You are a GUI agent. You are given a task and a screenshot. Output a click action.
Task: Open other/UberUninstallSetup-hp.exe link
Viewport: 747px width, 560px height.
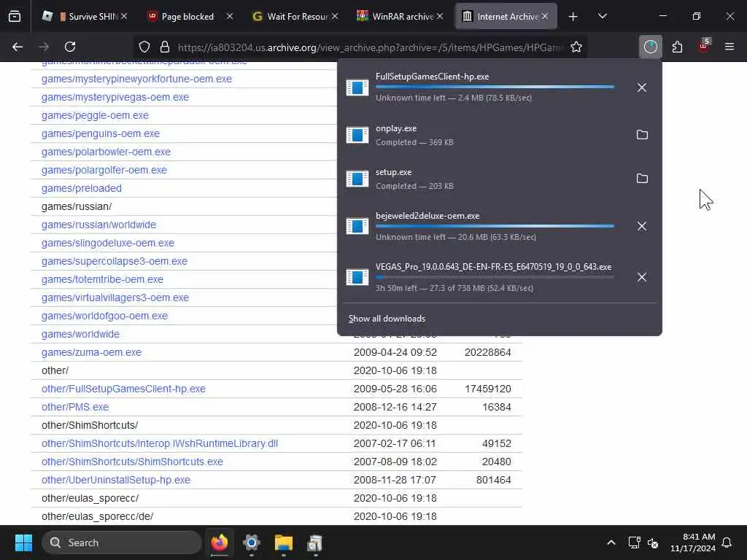116,480
